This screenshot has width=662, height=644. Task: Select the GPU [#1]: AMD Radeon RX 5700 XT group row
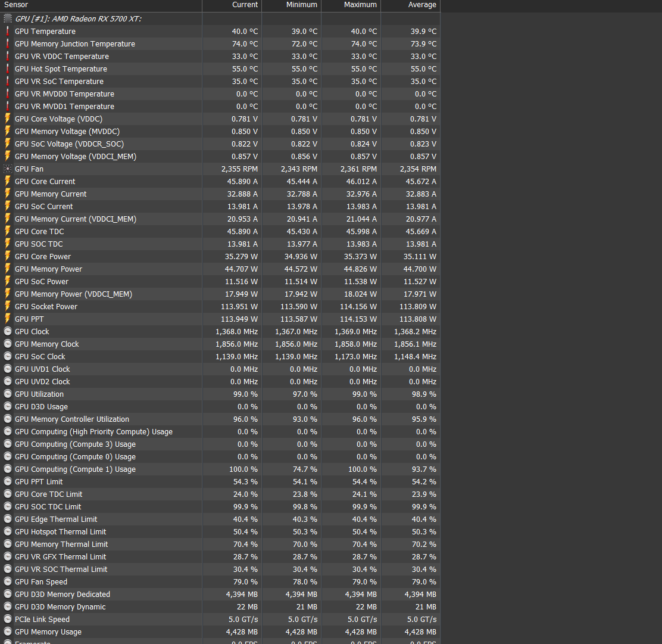pos(220,18)
